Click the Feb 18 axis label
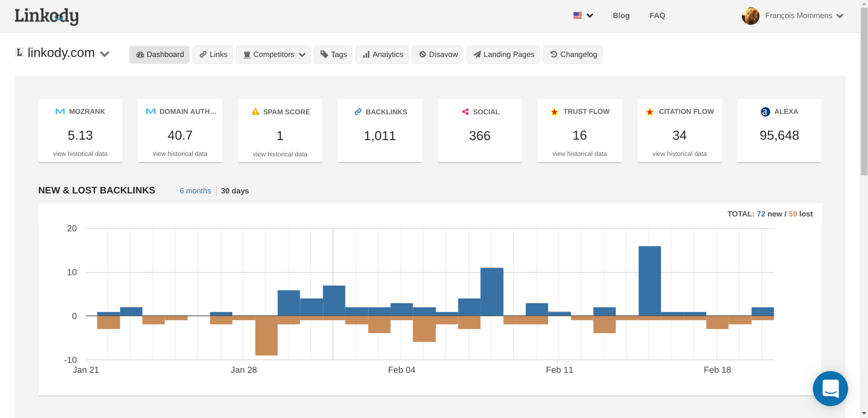Viewport: 868px width, 418px height. point(717,370)
